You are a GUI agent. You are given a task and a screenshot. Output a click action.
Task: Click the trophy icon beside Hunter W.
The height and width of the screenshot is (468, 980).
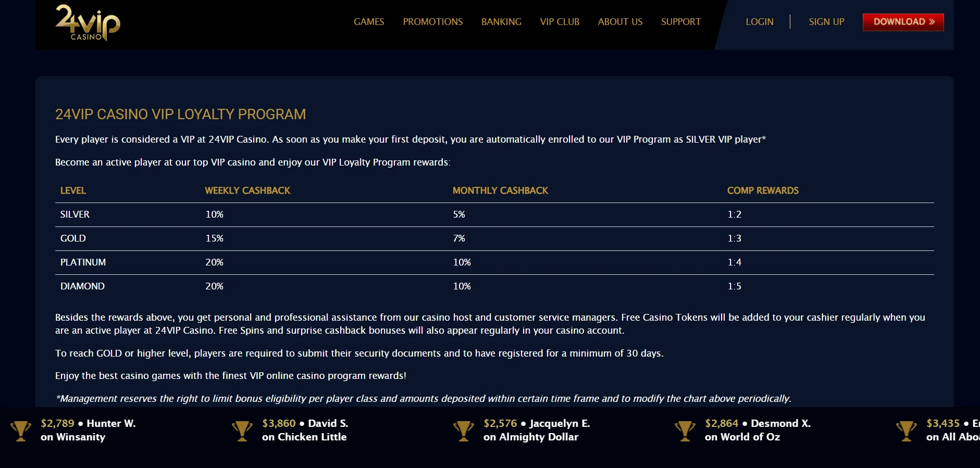[x=21, y=431]
